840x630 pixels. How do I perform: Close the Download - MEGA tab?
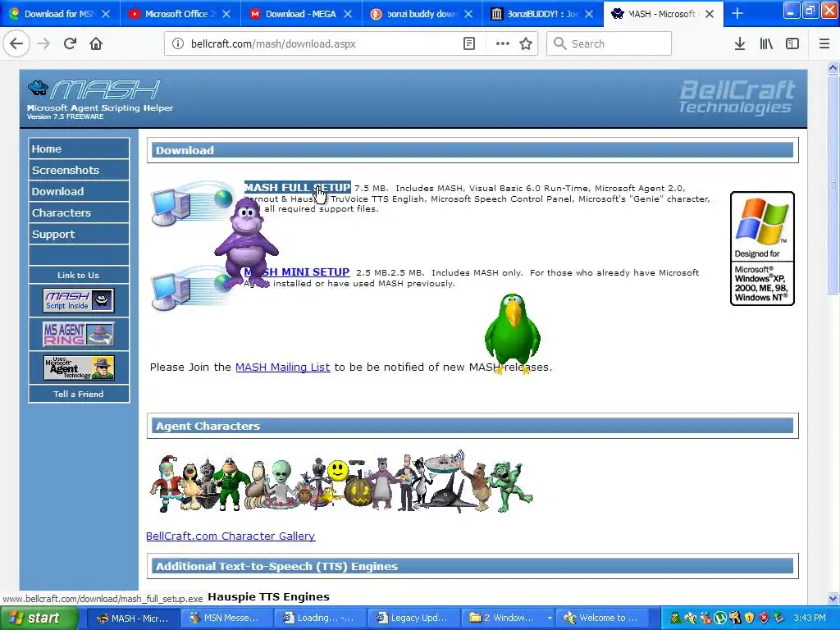(x=348, y=14)
